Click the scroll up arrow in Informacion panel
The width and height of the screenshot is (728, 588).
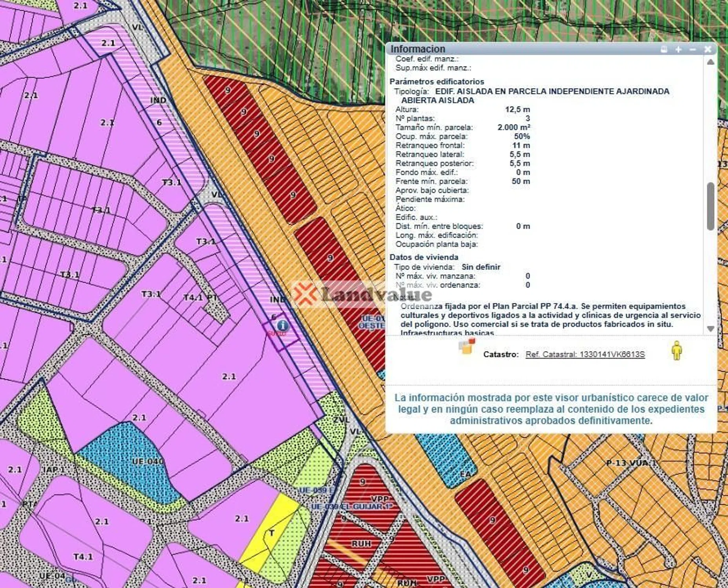pyautogui.click(x=710, y=62)
